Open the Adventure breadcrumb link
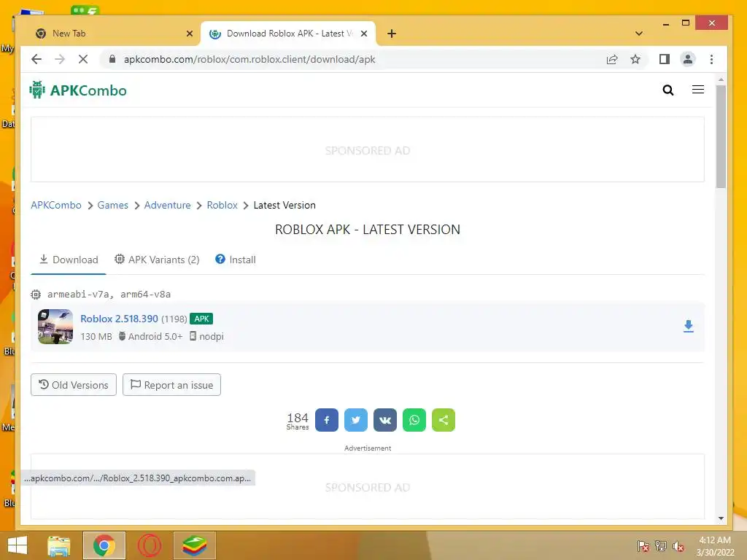Screen dimensions: 747x560 point(167,205)
